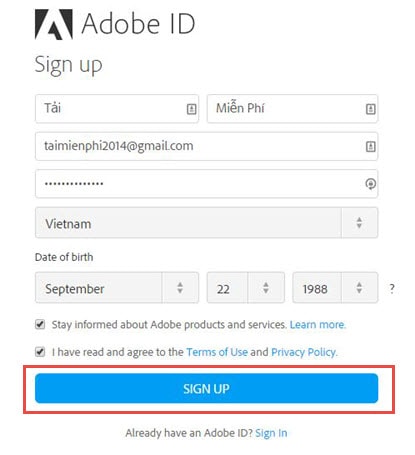415x455 pixels.
Task: Click the question mark beside date of birth
Action: point(392,288)
